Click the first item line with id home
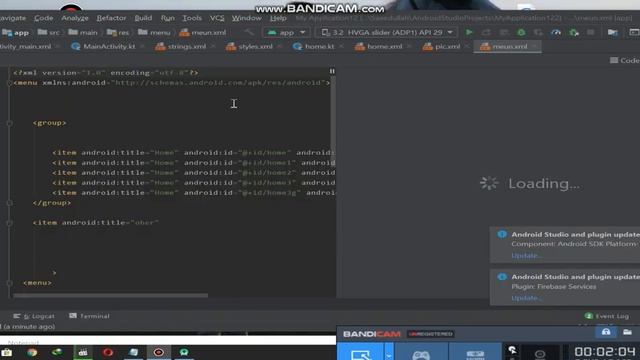Viewport: 640px width, 360px height. [x=193, y=153]
